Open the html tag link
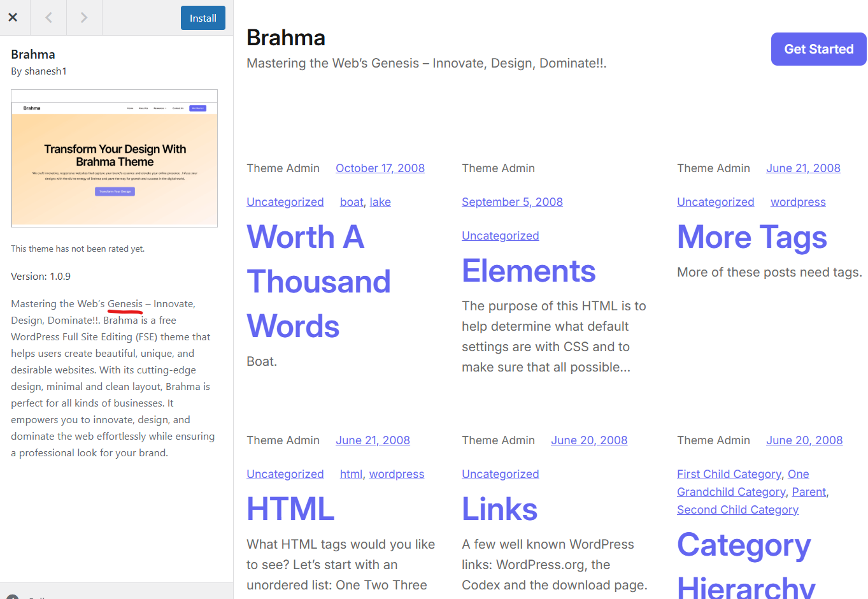 point(351,474)
